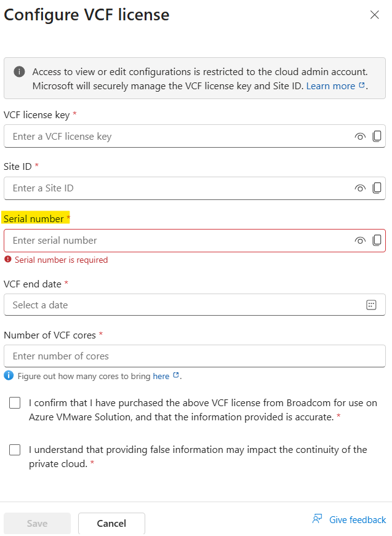Click Give feedback
This screenshot has height=536, width=392.
pos(358,520)
